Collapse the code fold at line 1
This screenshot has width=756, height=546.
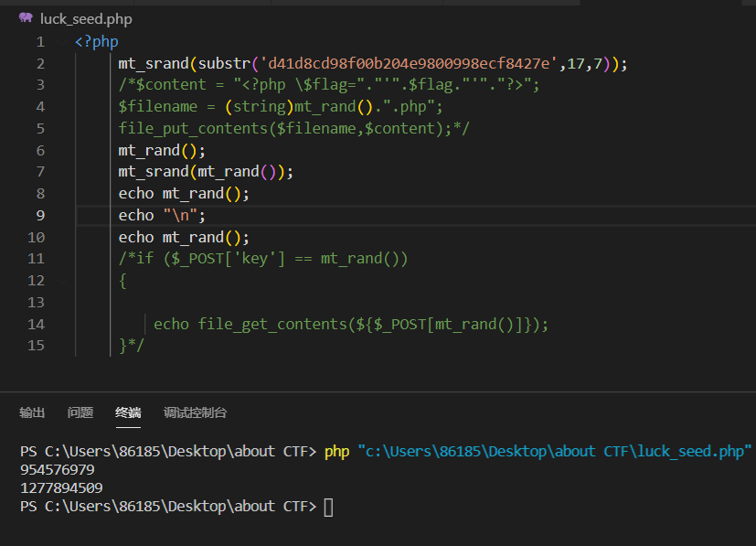tap(61, 42)
